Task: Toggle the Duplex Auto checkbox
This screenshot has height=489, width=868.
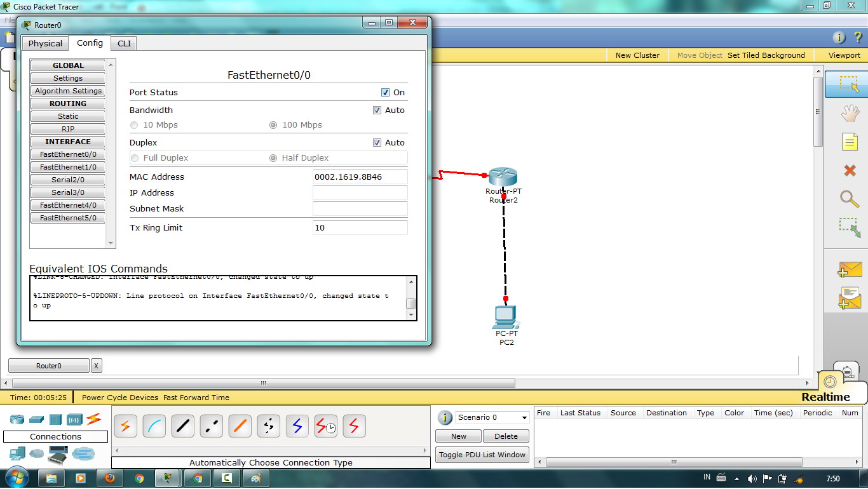Action: pyautogui.click(x=377, y=143)
